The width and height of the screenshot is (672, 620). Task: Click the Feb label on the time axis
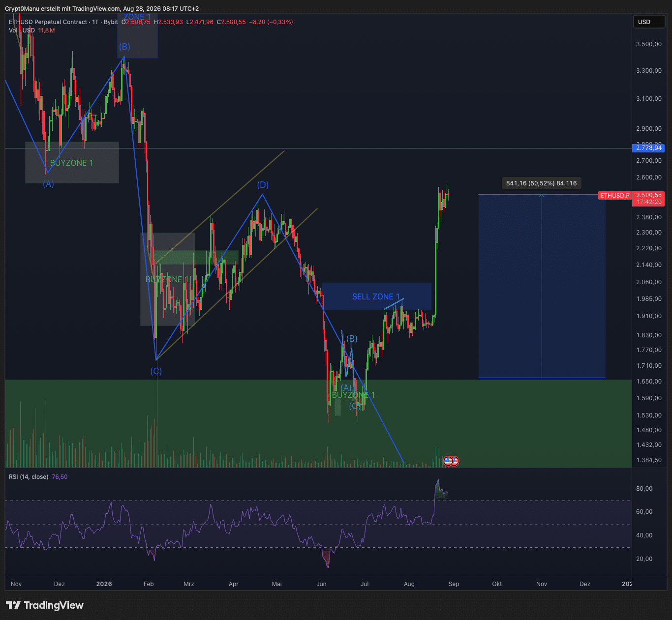click(x=149, y=584)
